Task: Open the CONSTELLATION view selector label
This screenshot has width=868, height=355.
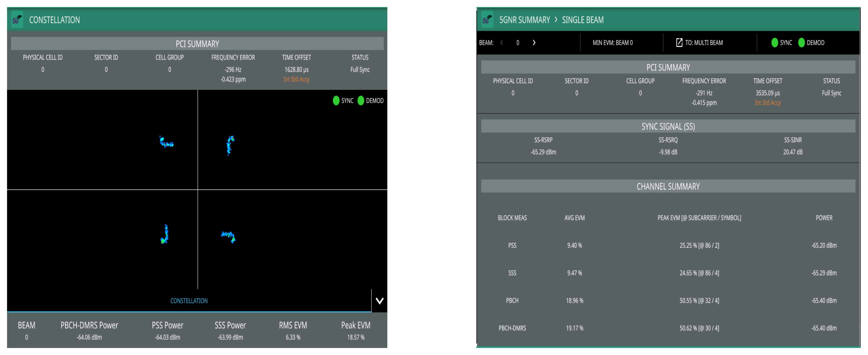Action: (189, 301)
